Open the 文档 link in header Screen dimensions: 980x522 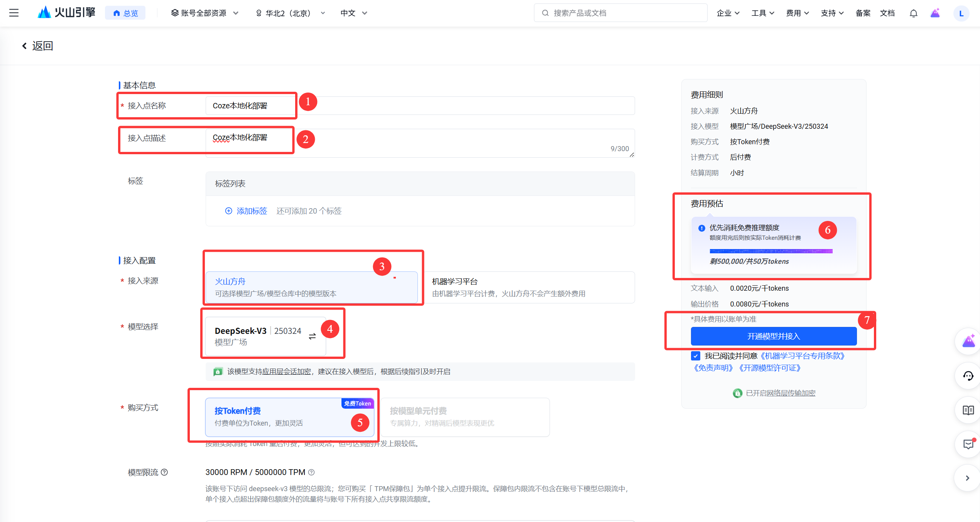click(x=887, y=13)
